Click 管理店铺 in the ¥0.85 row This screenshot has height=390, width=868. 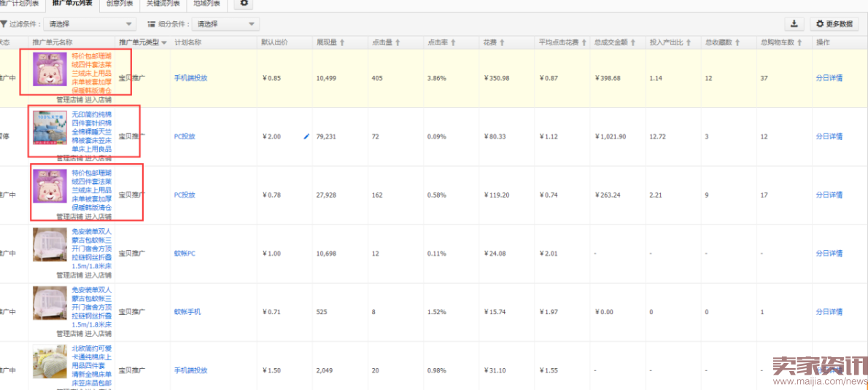coord(69,100)
